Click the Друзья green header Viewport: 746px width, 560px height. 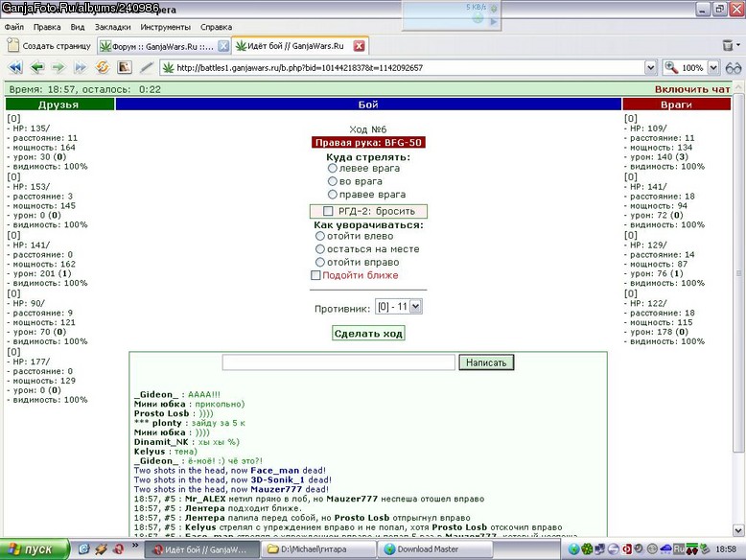[59, 105]
